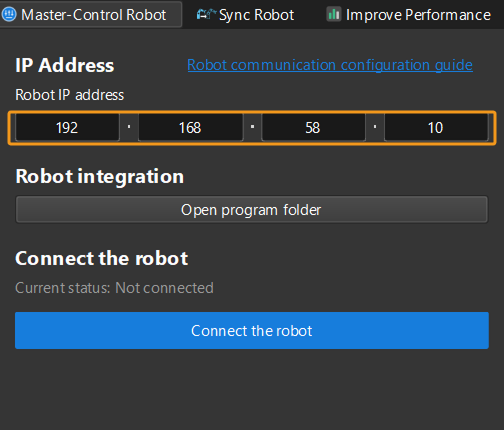The width and height of the screenshot is (504, 430).
Task: Click the Current status: Not connected text
Action: click(114, 288)
